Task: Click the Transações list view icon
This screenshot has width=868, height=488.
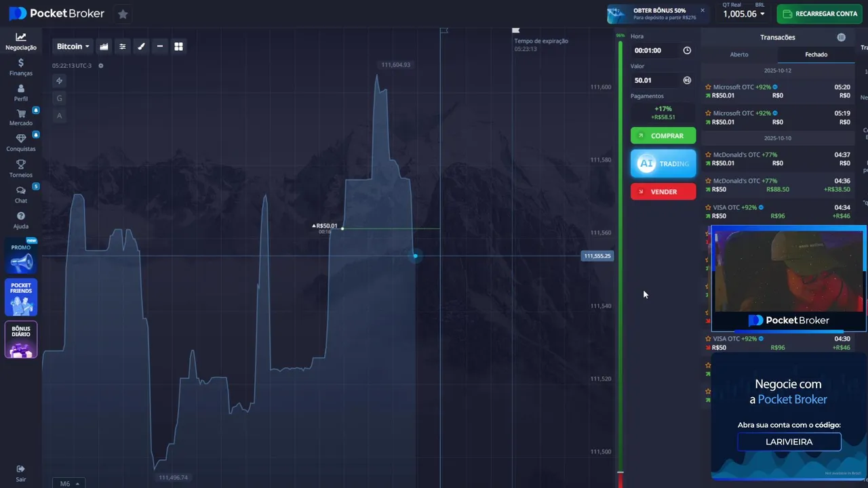Action: pos(842,37)
